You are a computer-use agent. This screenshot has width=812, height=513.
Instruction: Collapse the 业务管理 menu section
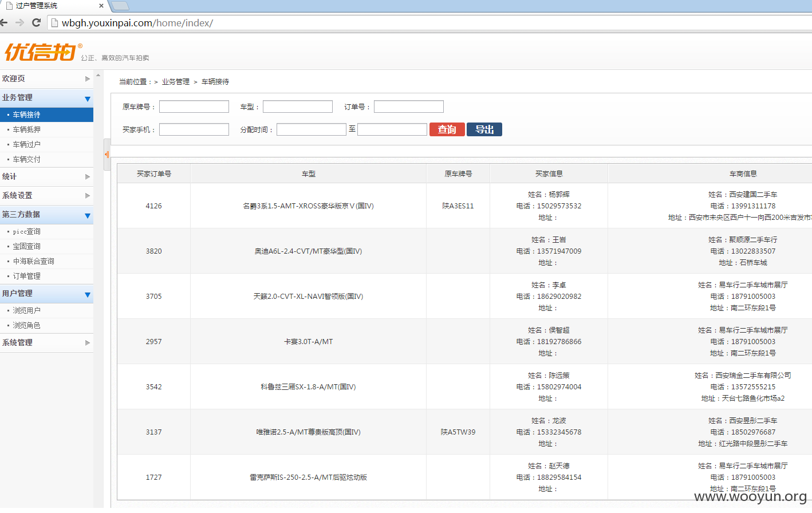point(46,98)
